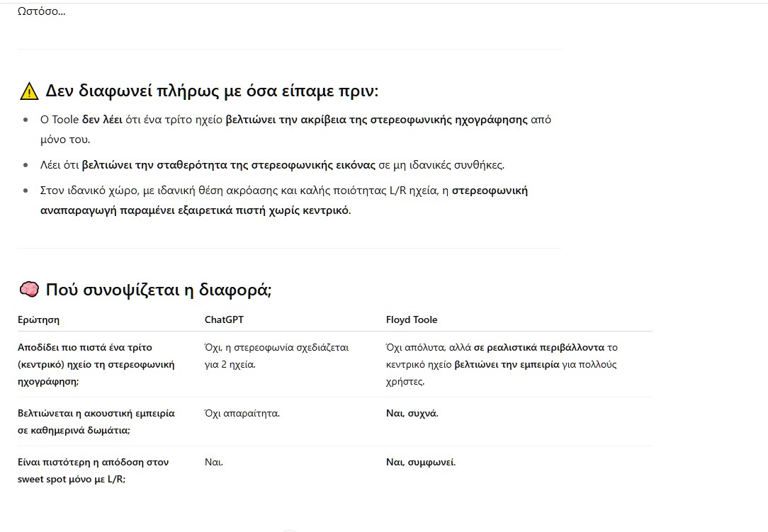Click the bullet about 'σταθερότητα της στερεοφωνικής εικόνας'

click(272, 165)
